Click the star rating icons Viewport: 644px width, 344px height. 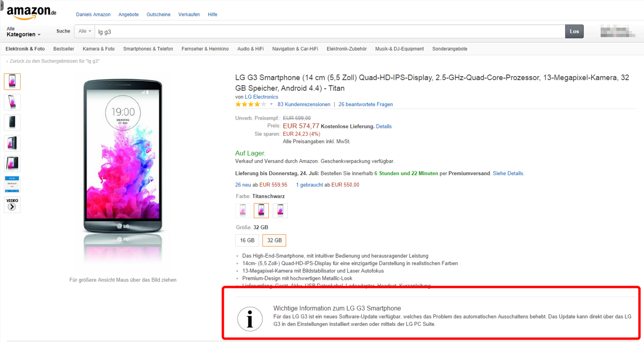[x=250, y=104]
